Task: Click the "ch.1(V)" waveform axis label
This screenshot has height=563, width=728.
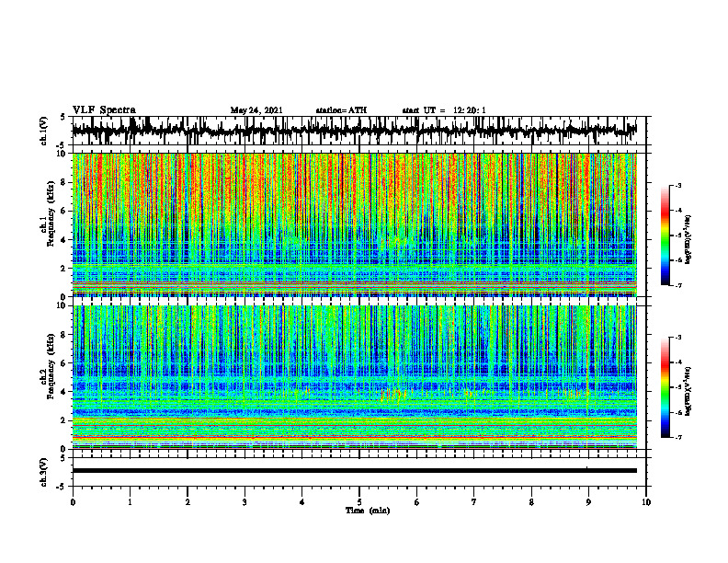Action: pyautogui.click(x=44, y=131)
